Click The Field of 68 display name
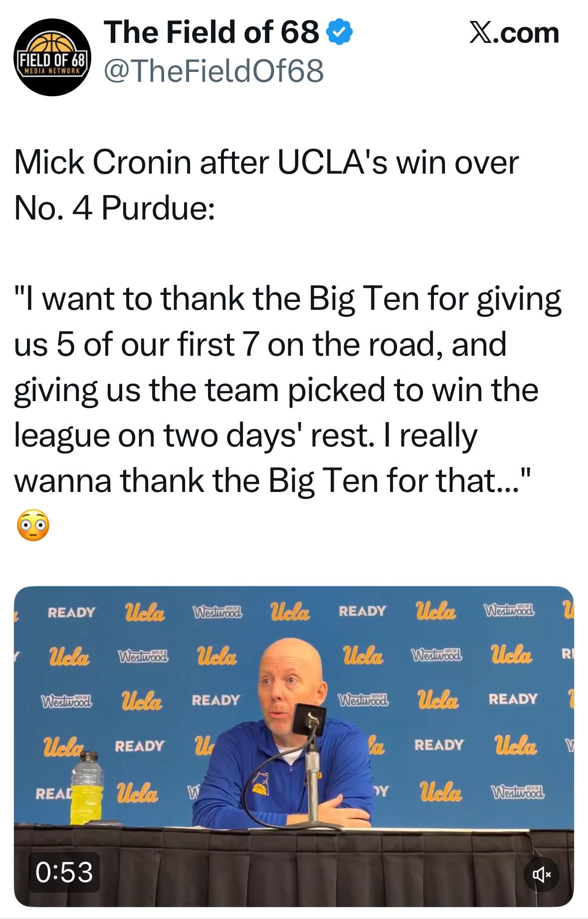The image size is (588, 919). coord(211,33)
